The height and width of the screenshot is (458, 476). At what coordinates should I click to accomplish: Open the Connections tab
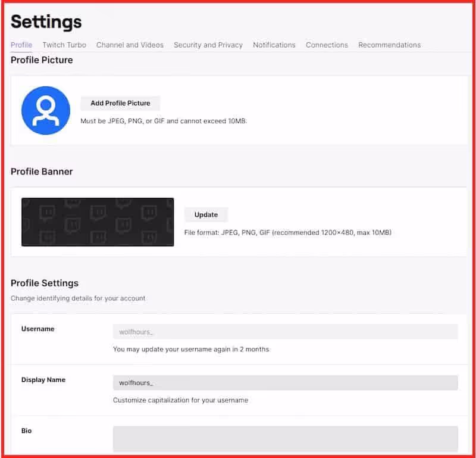pyautogui.click(x=327, y=45)
